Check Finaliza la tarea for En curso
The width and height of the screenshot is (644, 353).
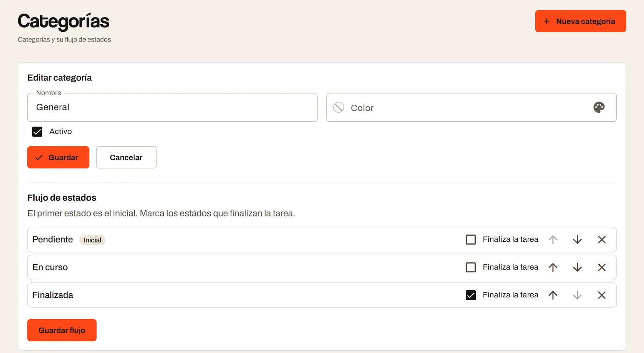click(471, 268)
